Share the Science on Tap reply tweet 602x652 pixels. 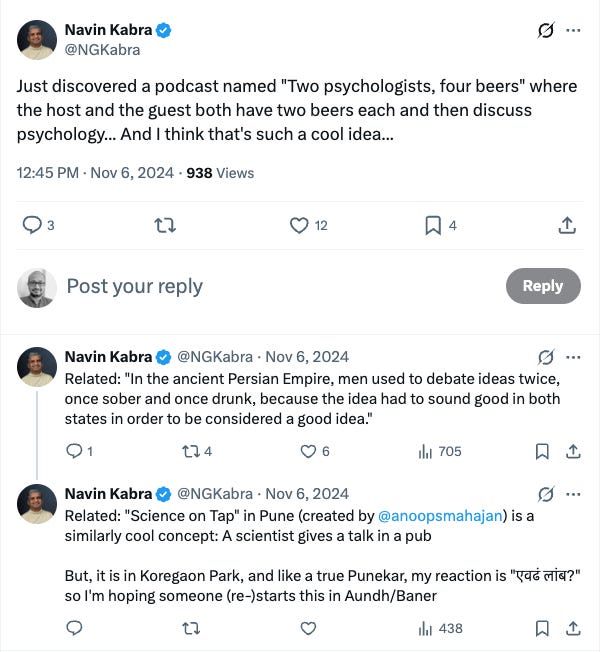click(x=573, y=628)
